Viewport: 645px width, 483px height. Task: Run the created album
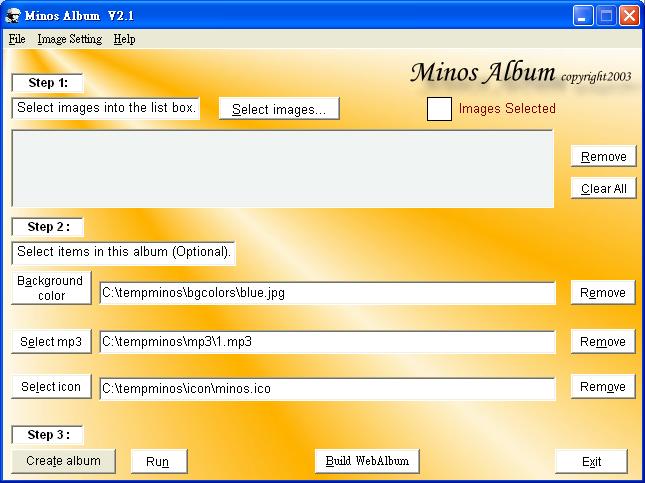pos(159,461)
